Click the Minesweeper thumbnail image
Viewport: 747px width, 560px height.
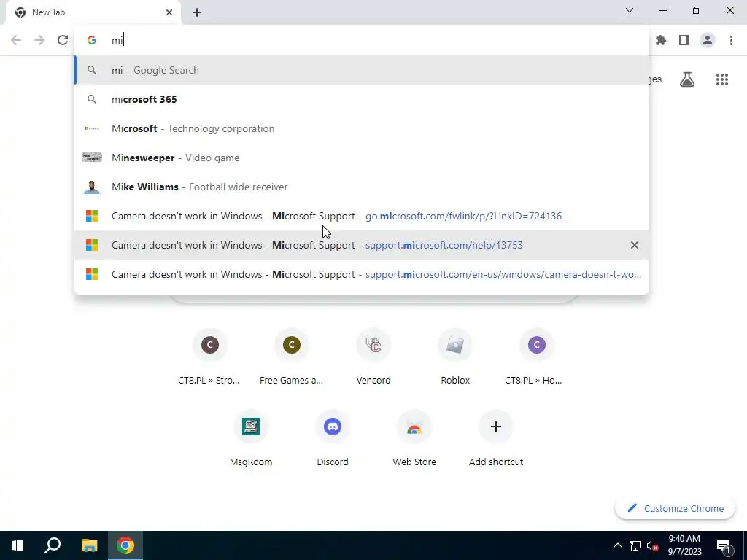[92, 157]
